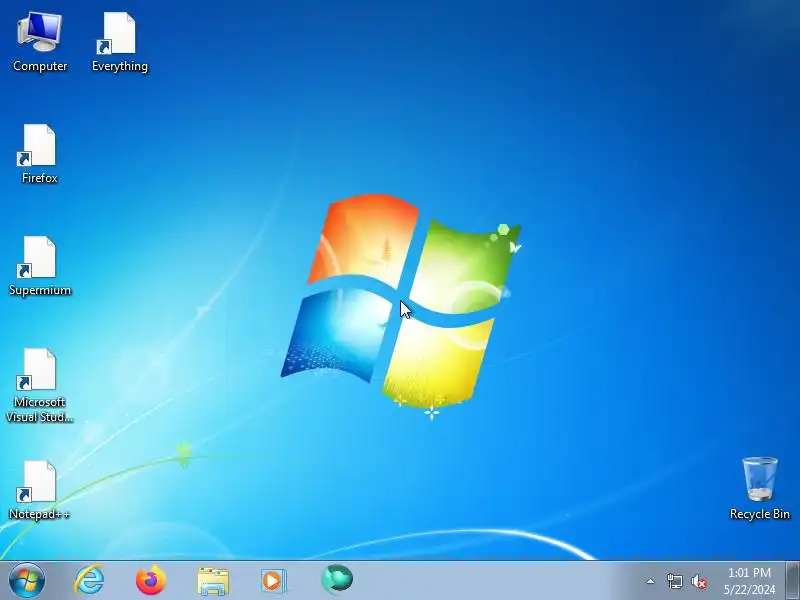800x600 pixels.
Task: Click the Show desktop button
Action: click(793, 581)
